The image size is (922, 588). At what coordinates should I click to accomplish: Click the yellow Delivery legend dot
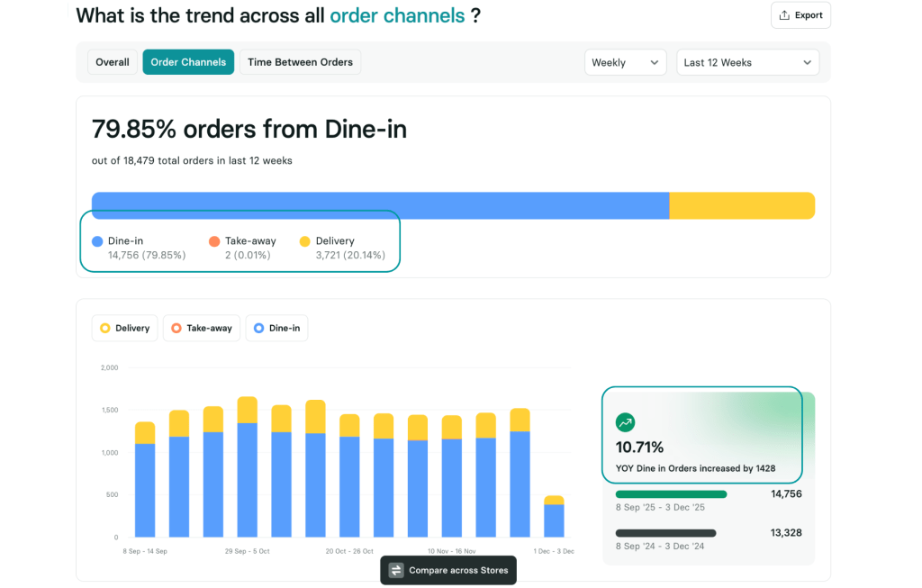(306, 240)
